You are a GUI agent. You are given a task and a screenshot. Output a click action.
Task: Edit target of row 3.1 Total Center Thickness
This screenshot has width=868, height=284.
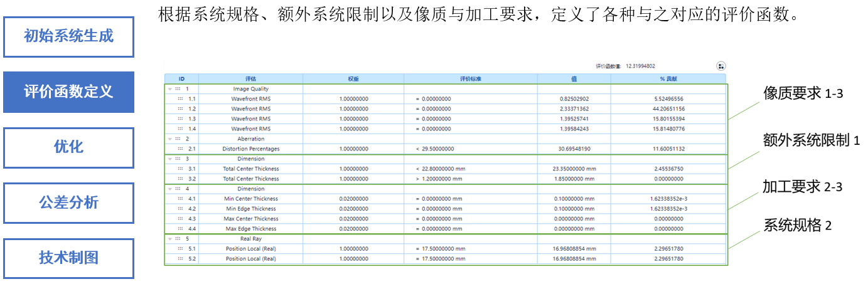[470, 169]
